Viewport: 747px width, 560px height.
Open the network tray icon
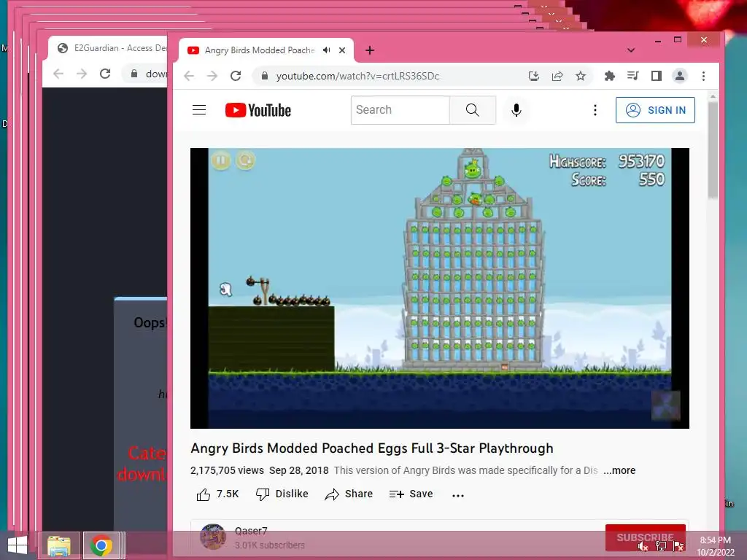661,546
